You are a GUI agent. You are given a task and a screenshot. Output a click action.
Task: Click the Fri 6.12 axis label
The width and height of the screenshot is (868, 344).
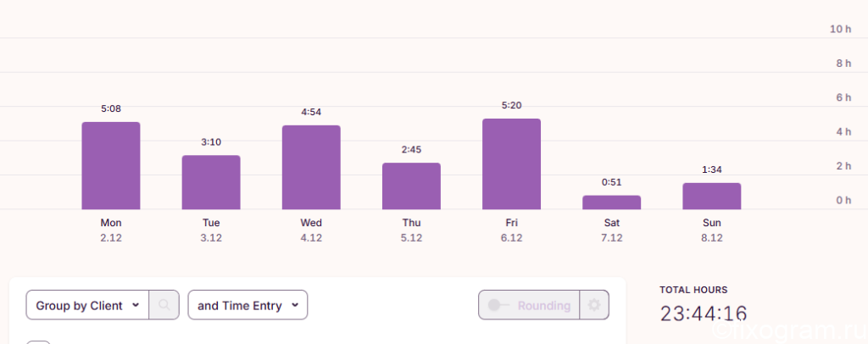[x=511, y=230]
